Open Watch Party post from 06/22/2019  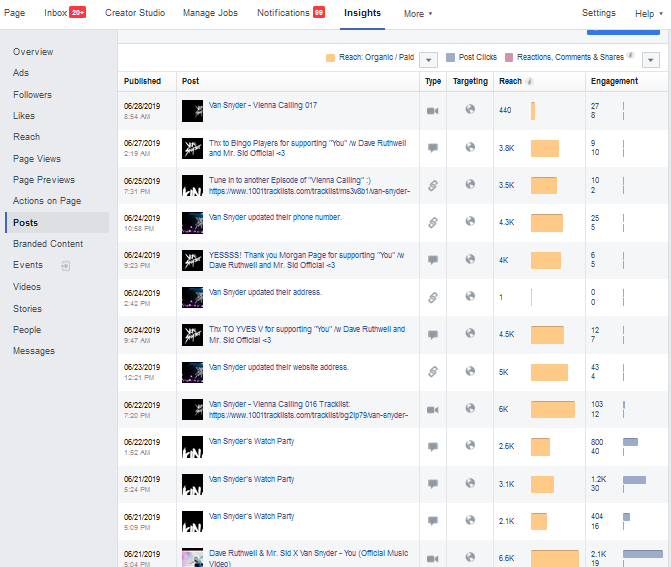point(251,441)
